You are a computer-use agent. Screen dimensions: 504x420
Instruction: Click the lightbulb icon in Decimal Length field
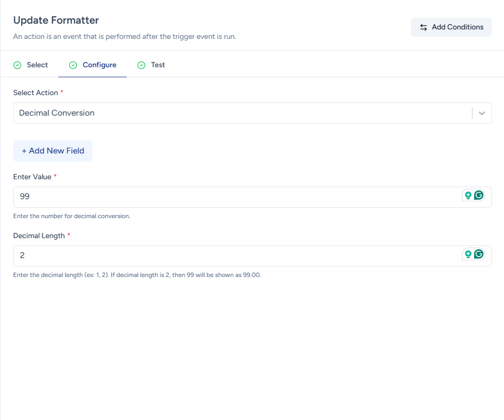click(x=468, y=254)
